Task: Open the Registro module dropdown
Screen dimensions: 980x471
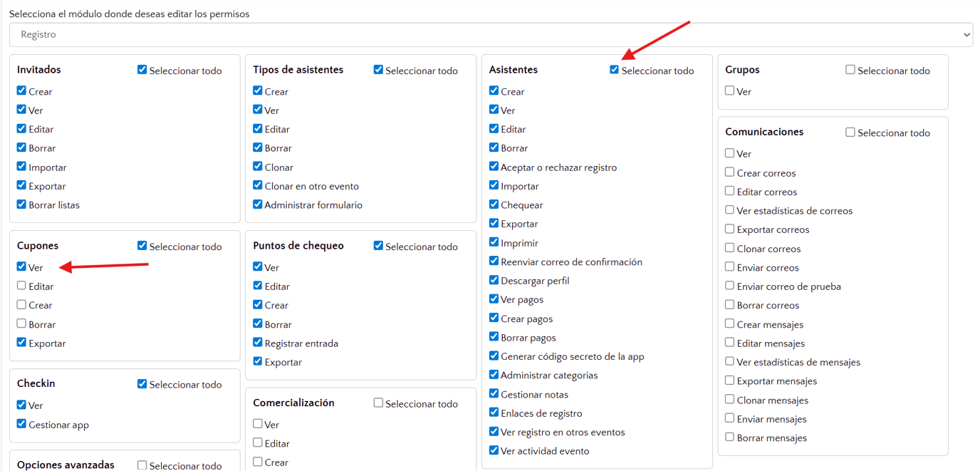Action: coord(490,35)
